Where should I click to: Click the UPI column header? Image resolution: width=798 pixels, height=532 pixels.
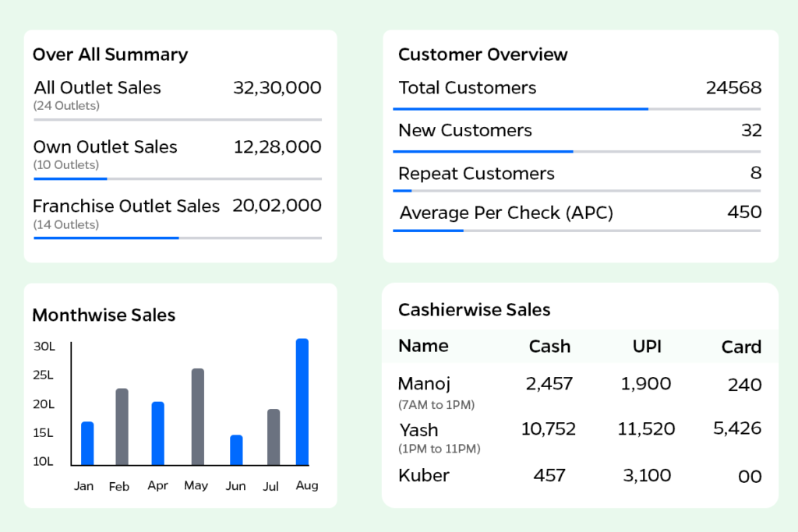(x=647, y=347)
